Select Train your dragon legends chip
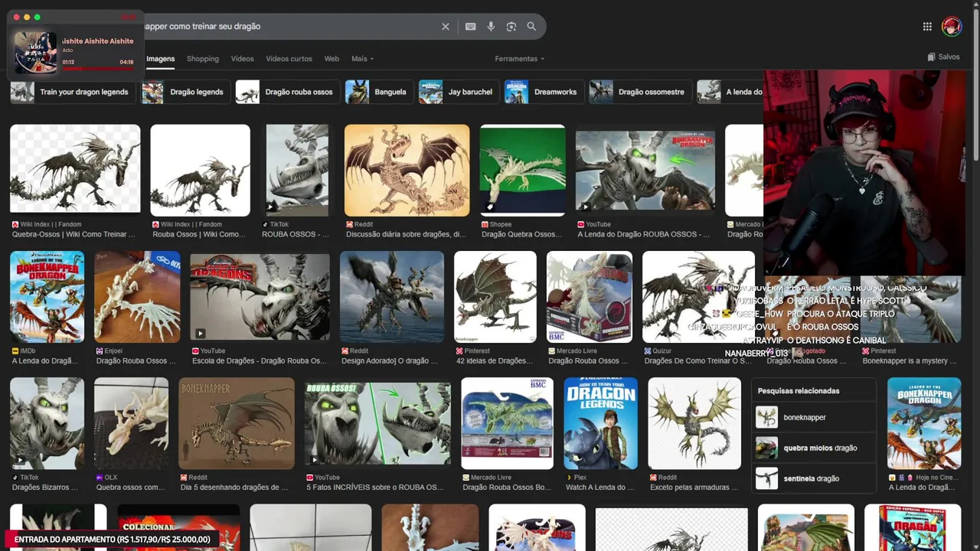Image resolution: width=980 pixels, height=551 pixels. tap(73, 92)
